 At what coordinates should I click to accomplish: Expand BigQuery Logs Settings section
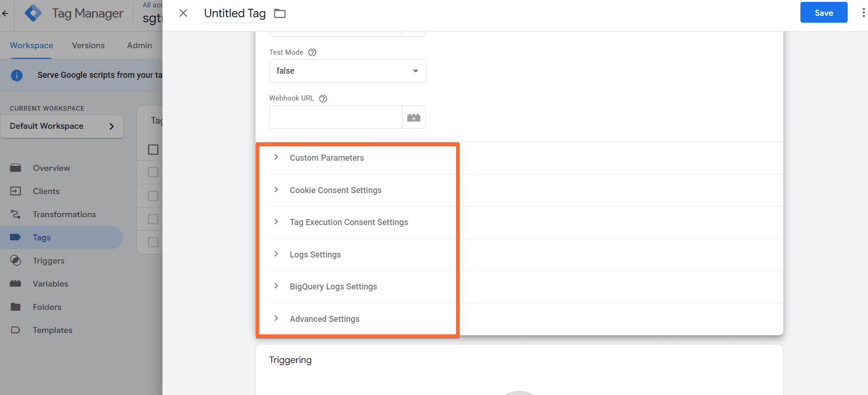tap(333, 287)
